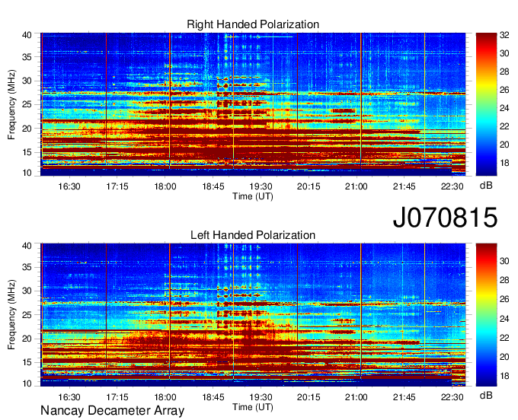The image size is (518, 420).
Task: Click the top colorbar beside right-handed plot
Action: [x=486, y=104]
